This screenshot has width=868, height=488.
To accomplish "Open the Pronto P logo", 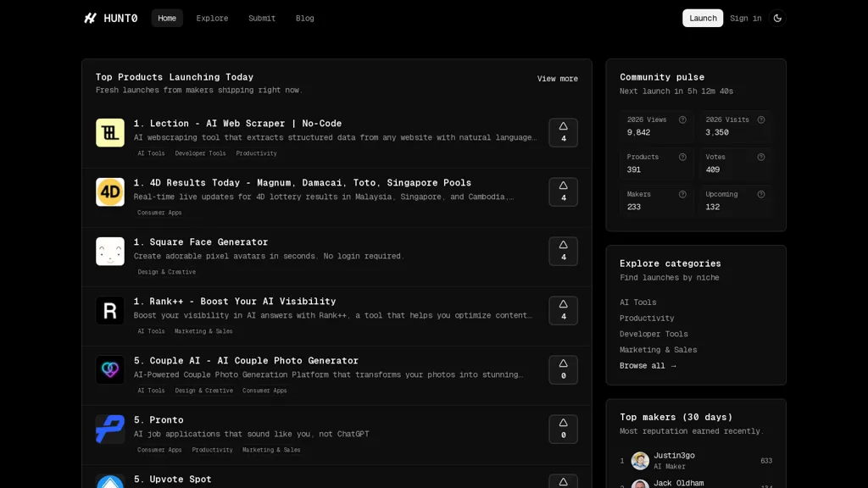I will tap(110, 429).
